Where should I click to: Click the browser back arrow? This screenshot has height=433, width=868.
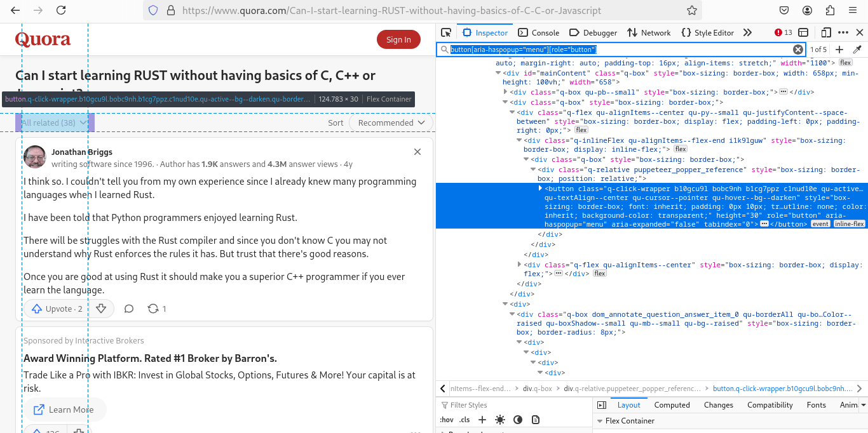(x=15, y=10)
